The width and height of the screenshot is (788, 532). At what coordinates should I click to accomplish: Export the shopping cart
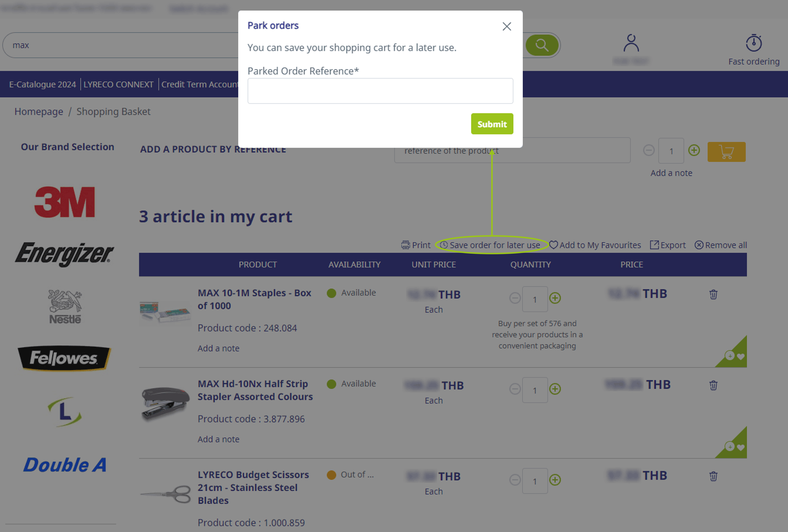(668, 245)
